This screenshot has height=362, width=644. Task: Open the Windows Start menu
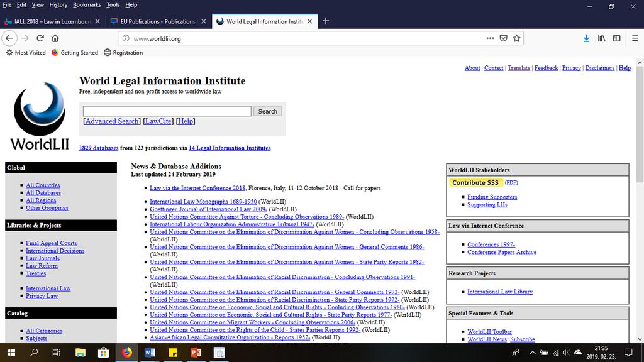[11, 353]
